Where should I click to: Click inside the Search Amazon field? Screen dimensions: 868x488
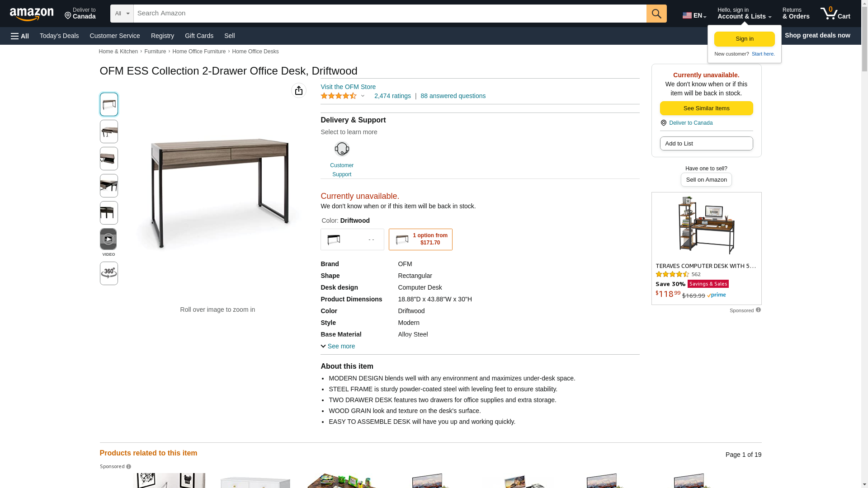click(x=390, y=14)
